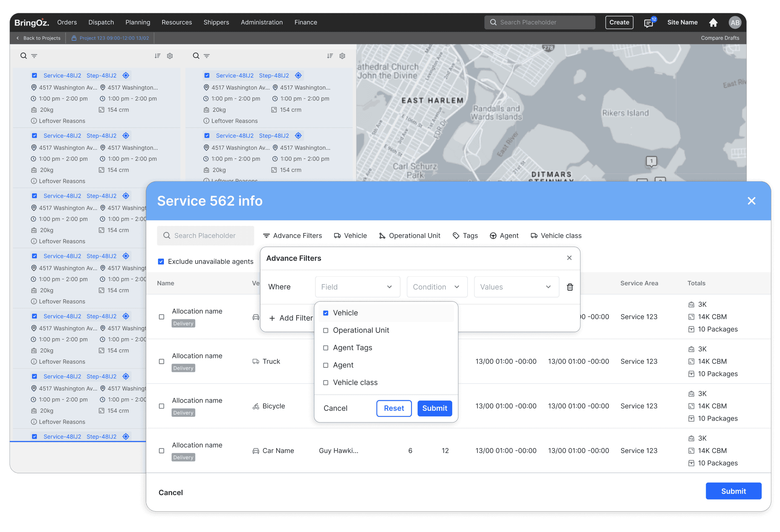The image size is (780, 532).
Task: Open the Finance menu
Action: [x=306, y=22]
